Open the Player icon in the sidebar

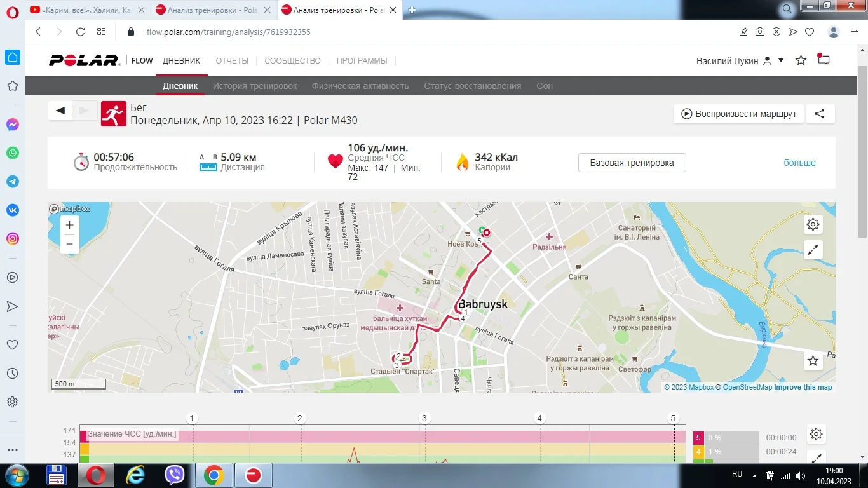pos(13,277)
